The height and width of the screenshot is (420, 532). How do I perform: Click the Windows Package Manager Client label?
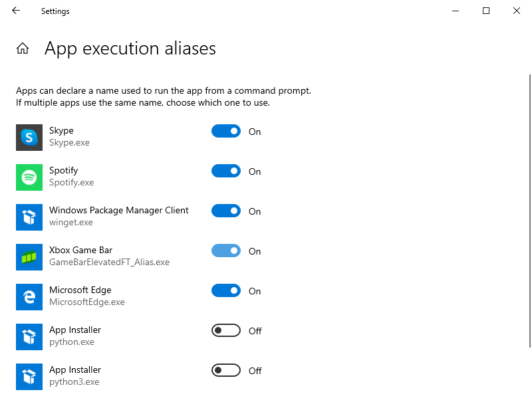(x=119, y=211)
